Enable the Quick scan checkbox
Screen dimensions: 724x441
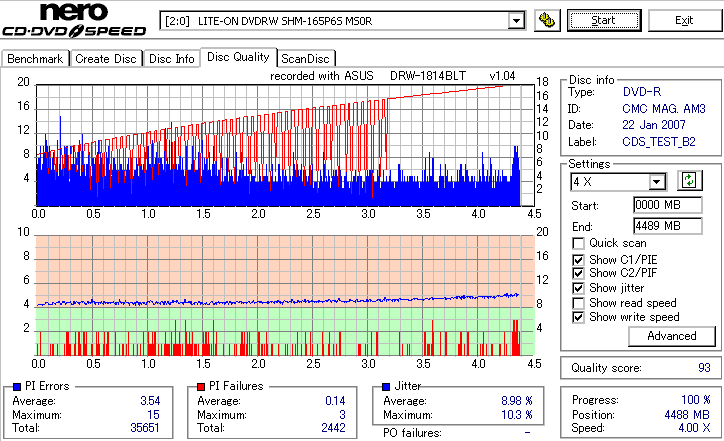(578, 243)
